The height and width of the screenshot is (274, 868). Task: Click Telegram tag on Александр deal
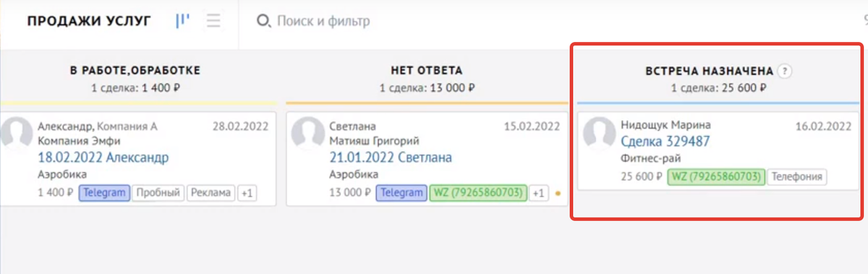104,193
